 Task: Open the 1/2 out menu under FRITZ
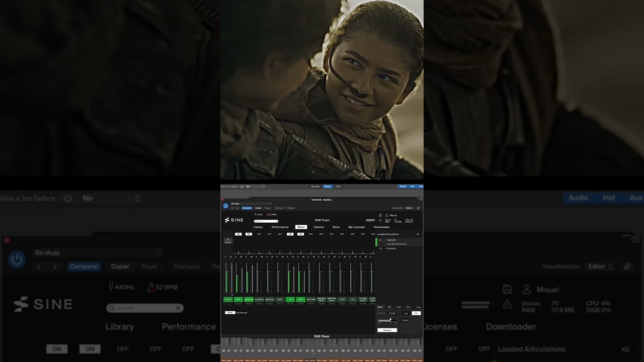342,304
